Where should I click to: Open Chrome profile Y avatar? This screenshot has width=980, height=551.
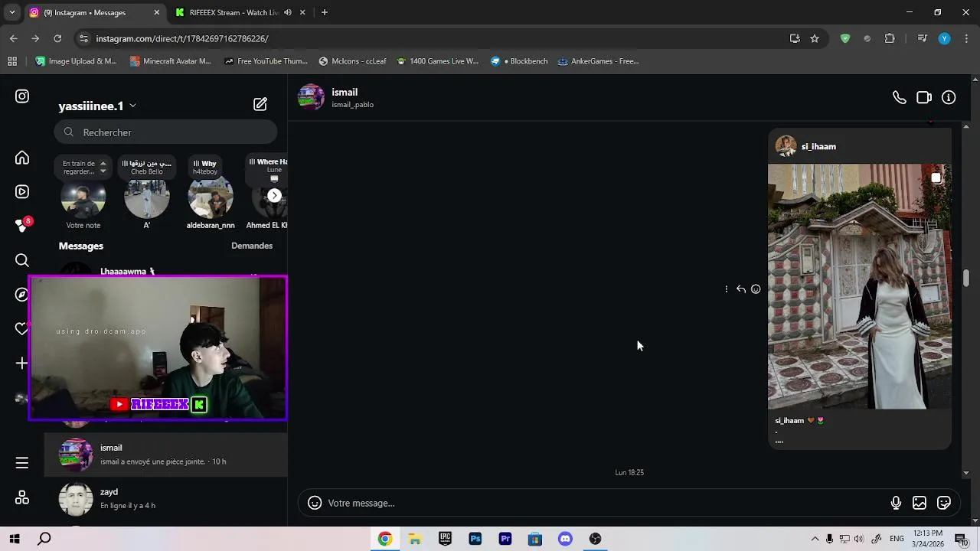pos(945,38)
